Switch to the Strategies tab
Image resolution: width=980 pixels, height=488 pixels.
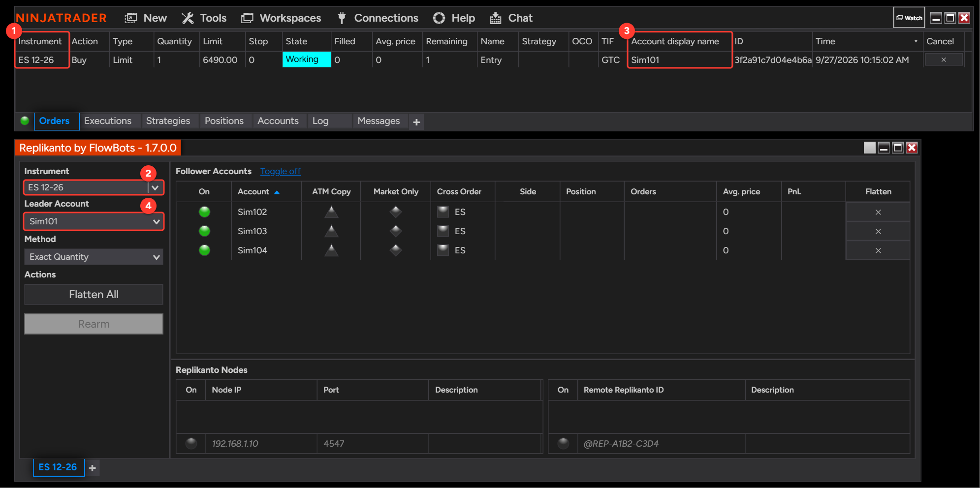[x=168, y=121]
